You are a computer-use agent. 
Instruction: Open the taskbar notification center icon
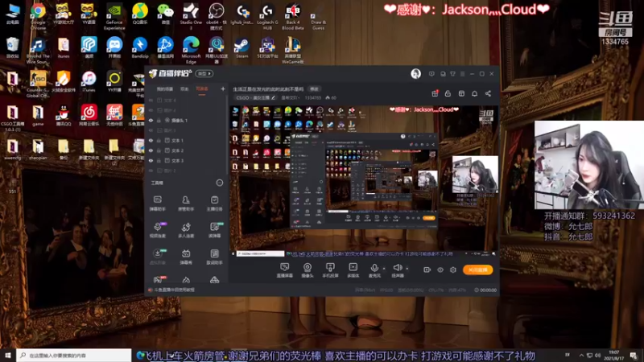(634, 355)
